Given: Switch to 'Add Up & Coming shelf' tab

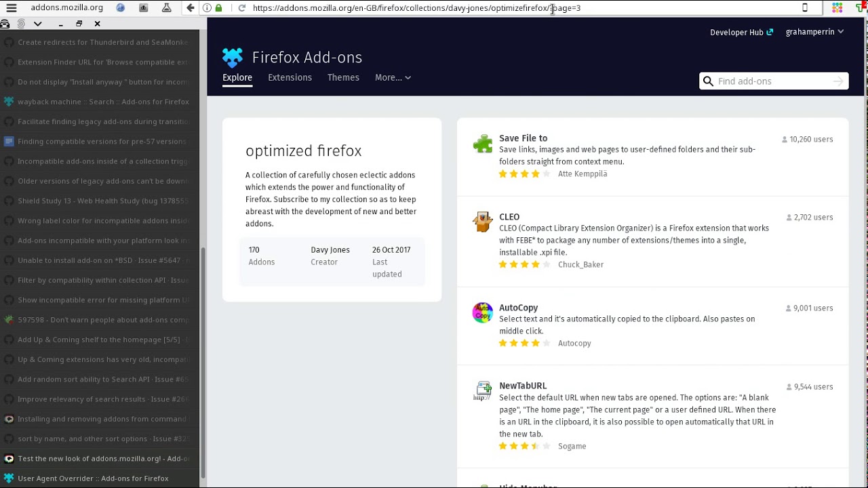Looking at the screenshot, I should pyautogui.click(x=99, y=340).
